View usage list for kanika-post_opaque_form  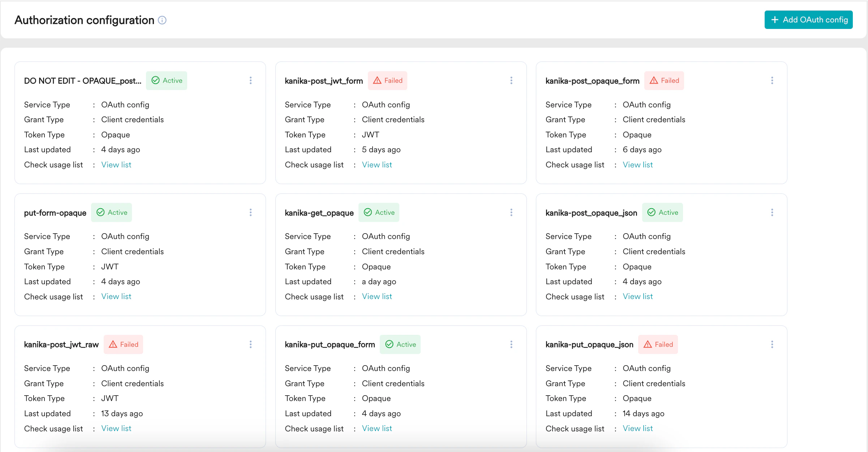[x=637, y=165]
